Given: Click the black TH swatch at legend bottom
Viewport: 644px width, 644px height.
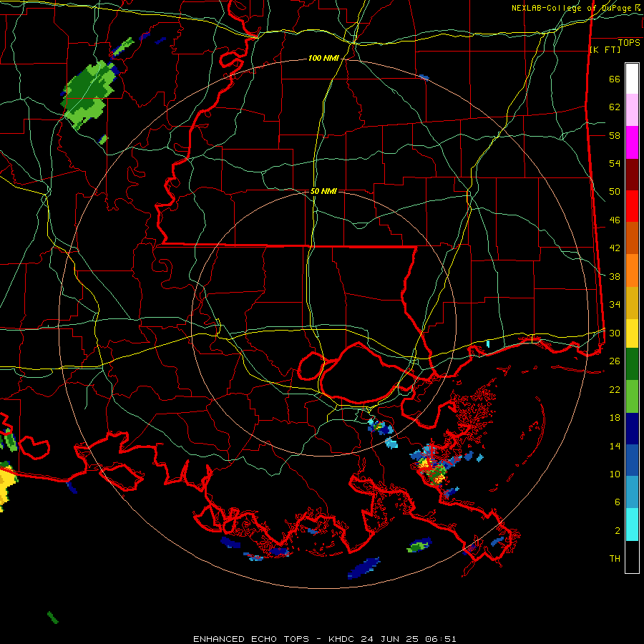Looking at the screenshot, I should [x=632, y=557].
